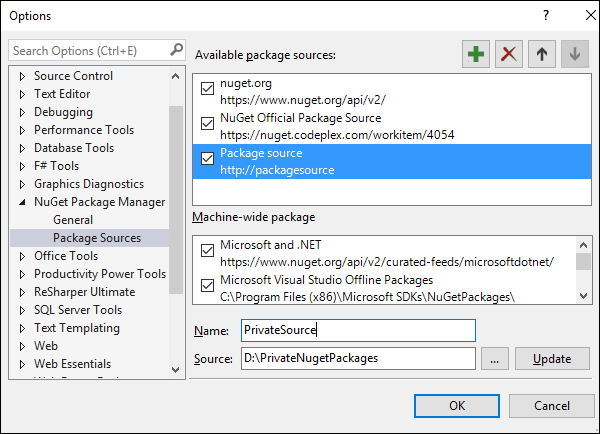Expand the Text Editor node
Viewport: 600px width, 434px height.
pos(22,94)
